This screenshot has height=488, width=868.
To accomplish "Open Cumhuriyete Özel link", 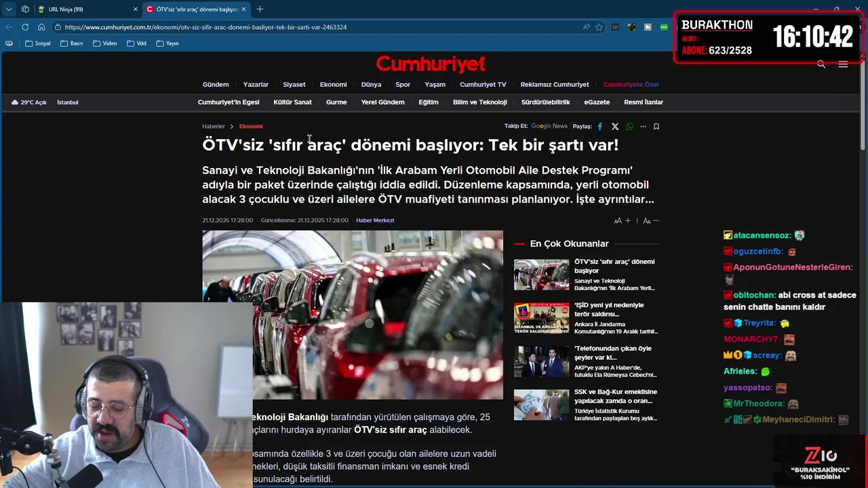I will pos(631,85).
